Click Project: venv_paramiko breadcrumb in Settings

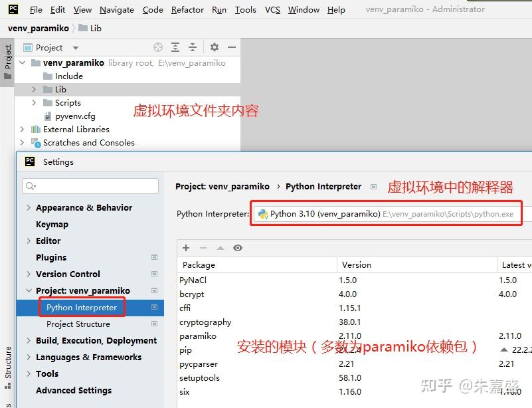coord(222,186)
